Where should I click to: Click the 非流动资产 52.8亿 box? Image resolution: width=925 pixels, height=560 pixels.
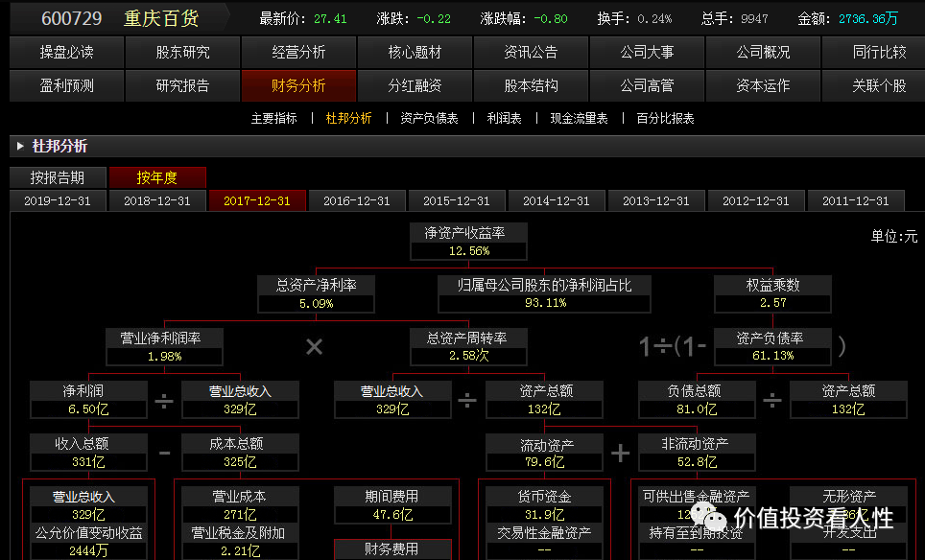pyautogui.click(x=697, y=453)
